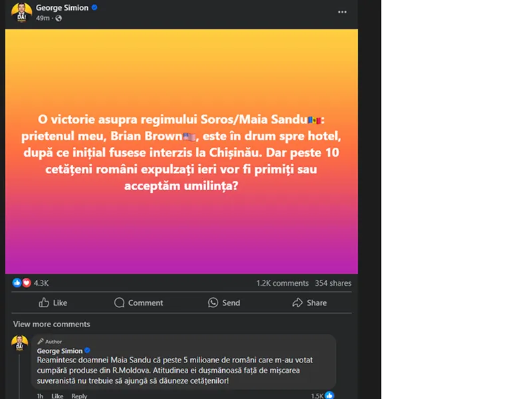Click the Comment speech bubble icon
Viewport: 532px width, 399px height.
pyautogui.click(x=119, y=303)
